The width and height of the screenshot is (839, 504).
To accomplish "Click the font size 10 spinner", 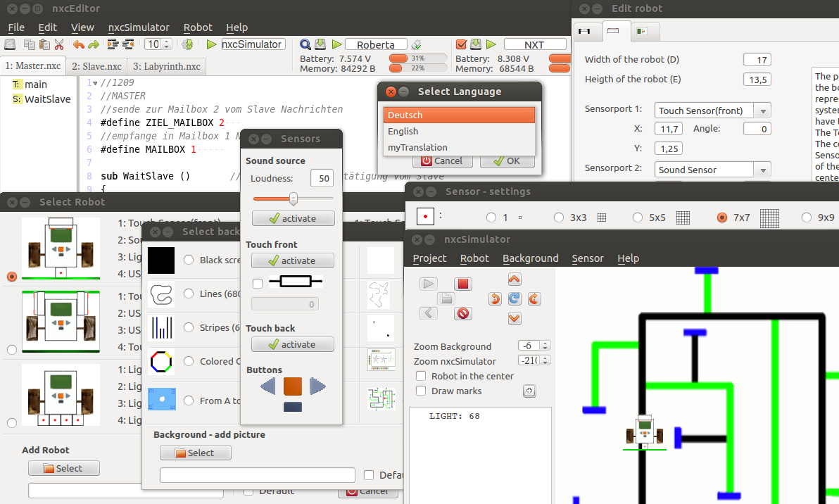I will pos(158,44).
